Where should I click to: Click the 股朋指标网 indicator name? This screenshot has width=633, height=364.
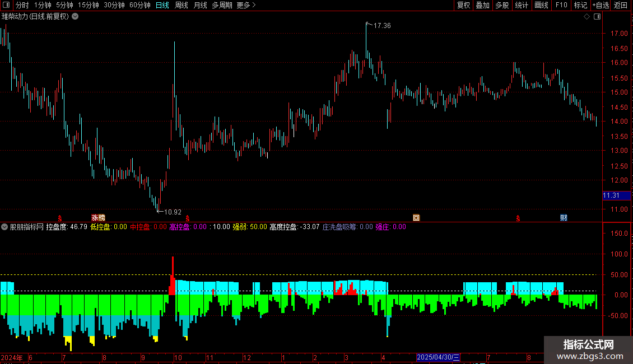tap(27, 227)
